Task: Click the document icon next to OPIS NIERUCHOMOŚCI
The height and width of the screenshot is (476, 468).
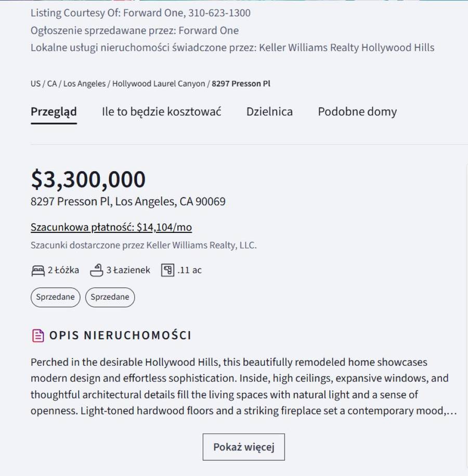Action: point(37,335)
